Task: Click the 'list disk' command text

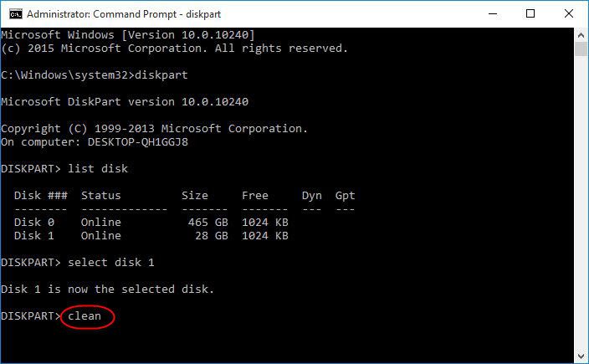Action: (x=98, y=169)
